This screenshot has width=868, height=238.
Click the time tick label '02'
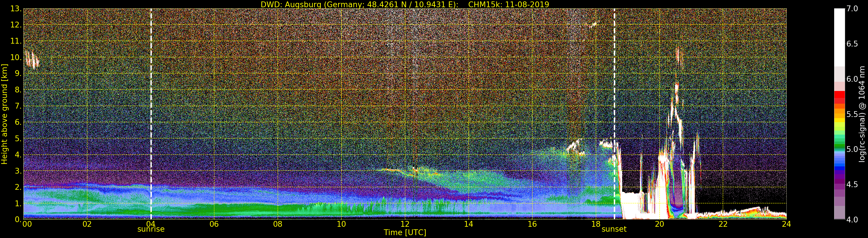coord(87,224)
